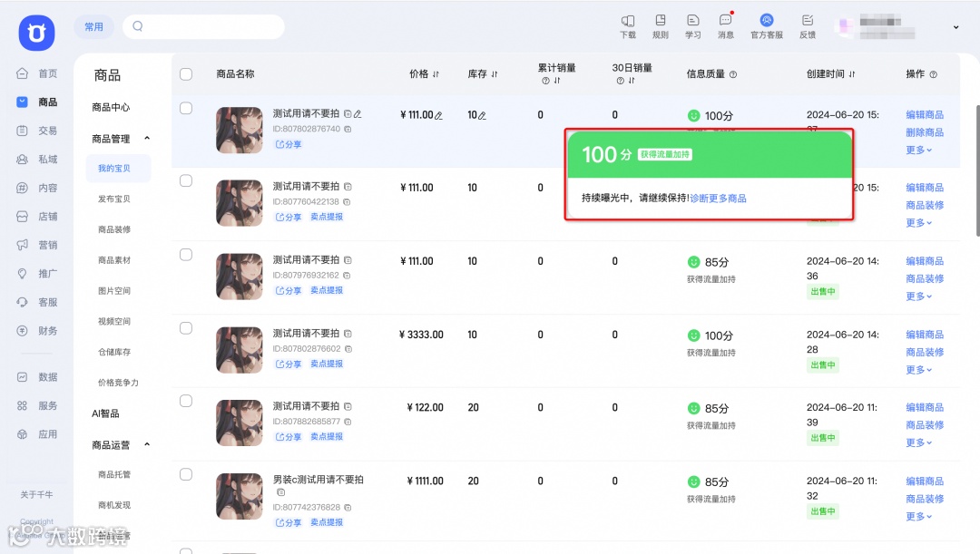Open 营销 in the sidebar
Viewport: 980px width, 554px height.
(37, 245)
